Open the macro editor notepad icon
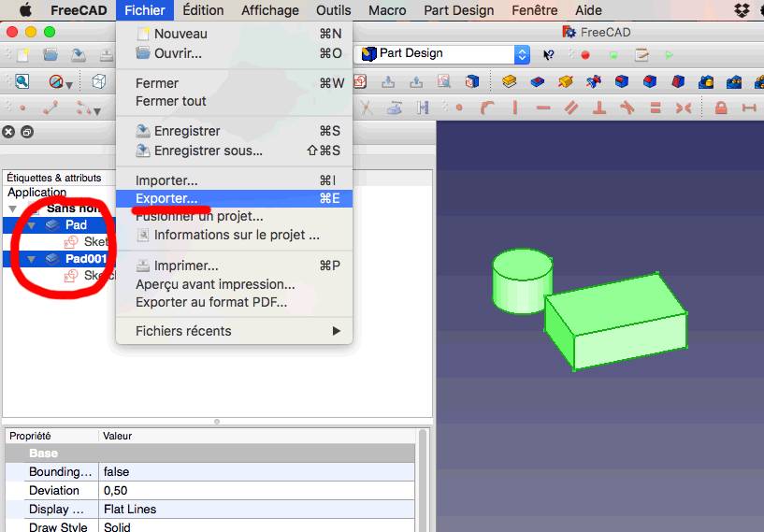The image size is (764, 532). pos(642,54)
